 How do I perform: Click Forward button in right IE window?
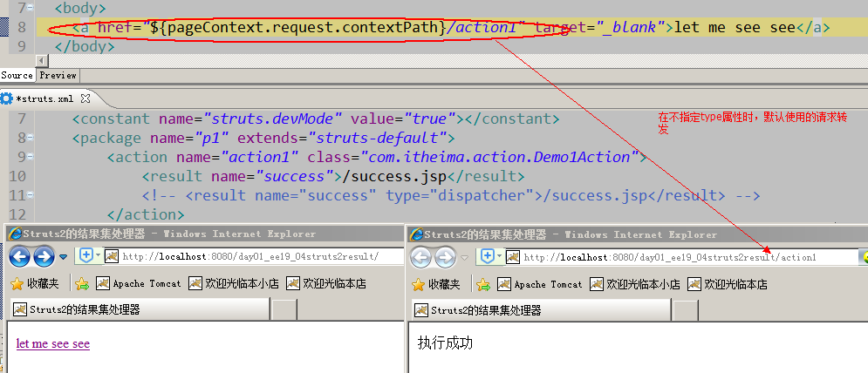(445, 257)
